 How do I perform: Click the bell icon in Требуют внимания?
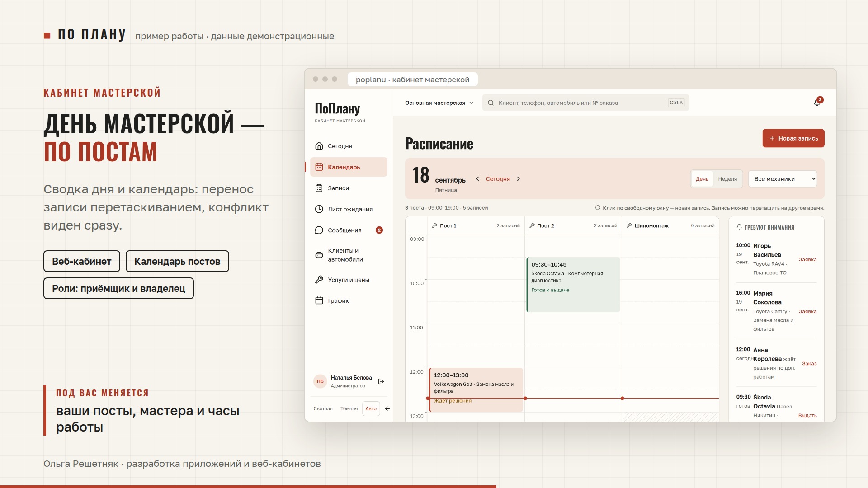click(739, 227)
